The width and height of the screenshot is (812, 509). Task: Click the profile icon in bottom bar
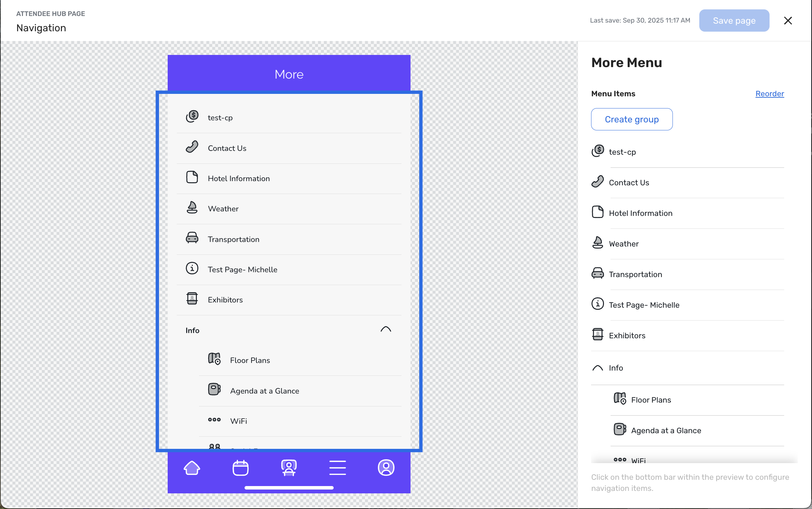(x=386, y=468)
